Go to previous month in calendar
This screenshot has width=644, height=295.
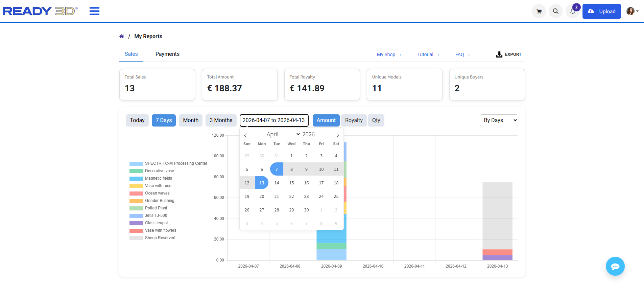pyautogui.click(x=245, y=135)
